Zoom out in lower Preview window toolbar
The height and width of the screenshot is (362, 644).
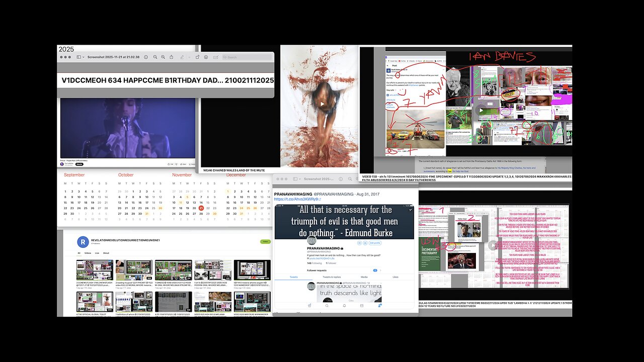(x=350, y=179)
